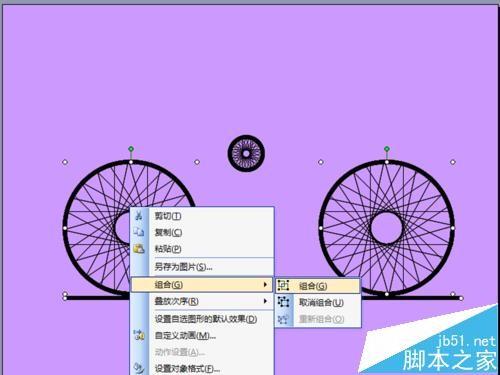
Task: Select 自定义动画(M)... entry
Action: (x=202, y=335)
